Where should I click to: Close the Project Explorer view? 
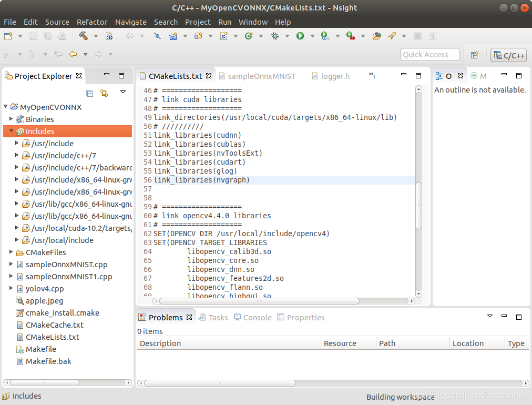coord(79,76)
